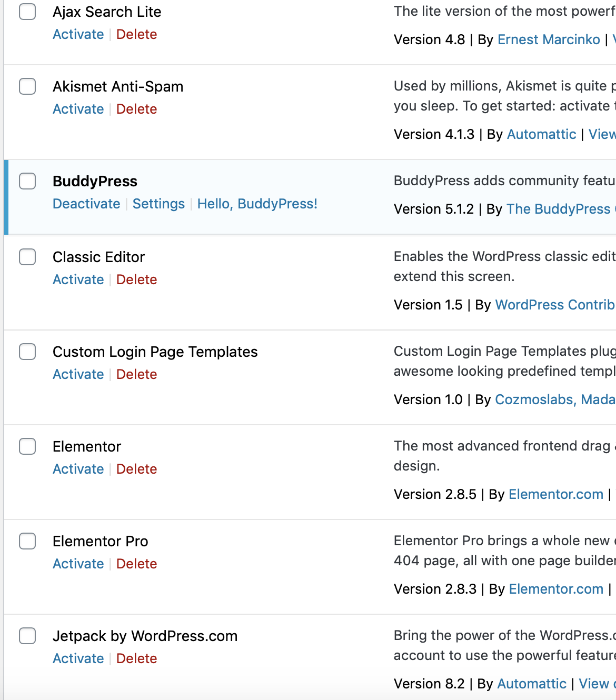Screen dimensions: 616x700
Task: Open Automattic author link for Akismet
Action: pos(541,134)
